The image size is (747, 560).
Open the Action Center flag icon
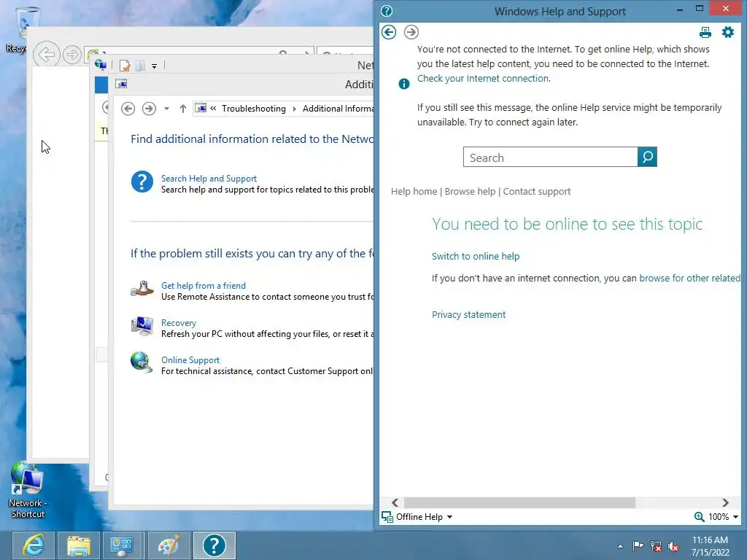(x=638, y=545)
